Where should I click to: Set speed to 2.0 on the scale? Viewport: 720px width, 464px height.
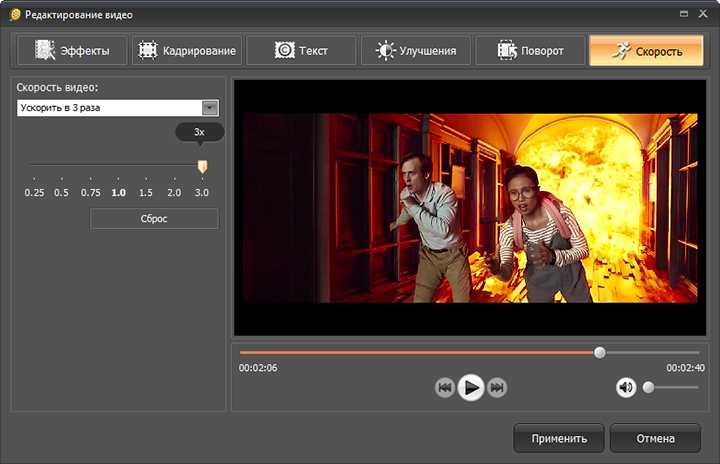click(x=174, y=192)
